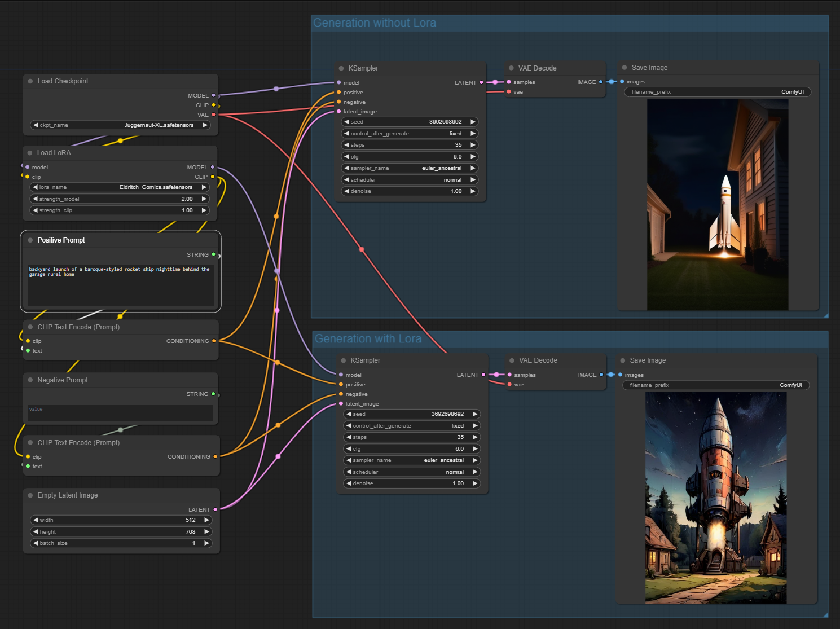
Task: Click the CONDITIONING output of the CLIP Text Encode under Negative Prompt
Action: pyautogui.click(x=215, y=456)
